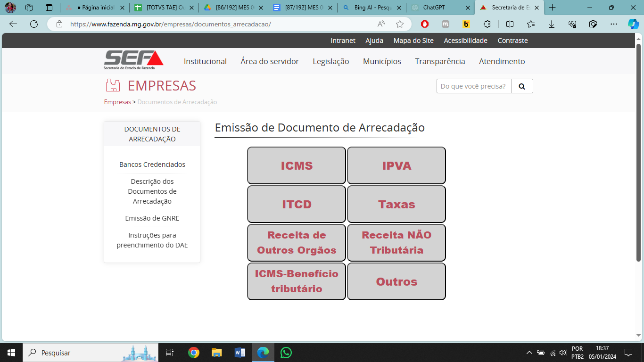644x362 pixels.
Task: Select the Receita NÃO Tributária button
Action: click(396, 243)
